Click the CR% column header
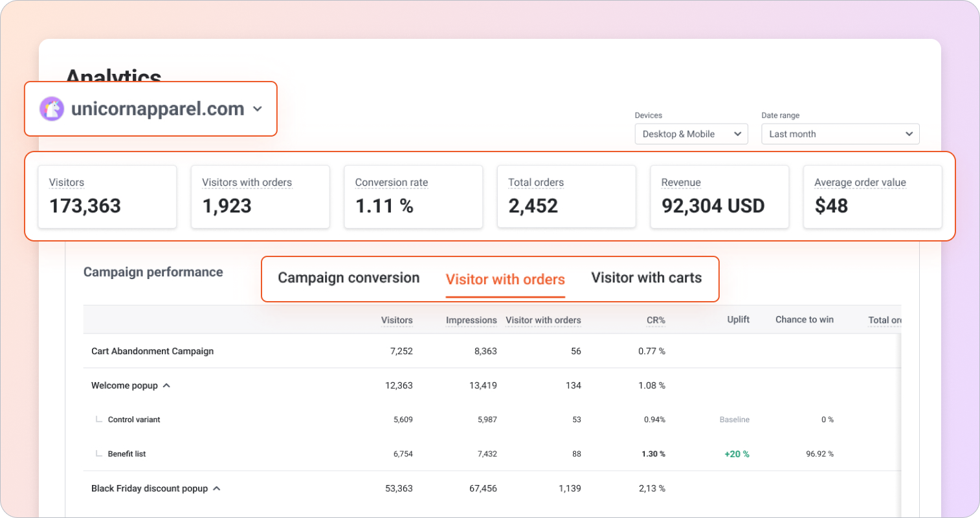Viewport: 980px width, 518px height. coord(655,320)
